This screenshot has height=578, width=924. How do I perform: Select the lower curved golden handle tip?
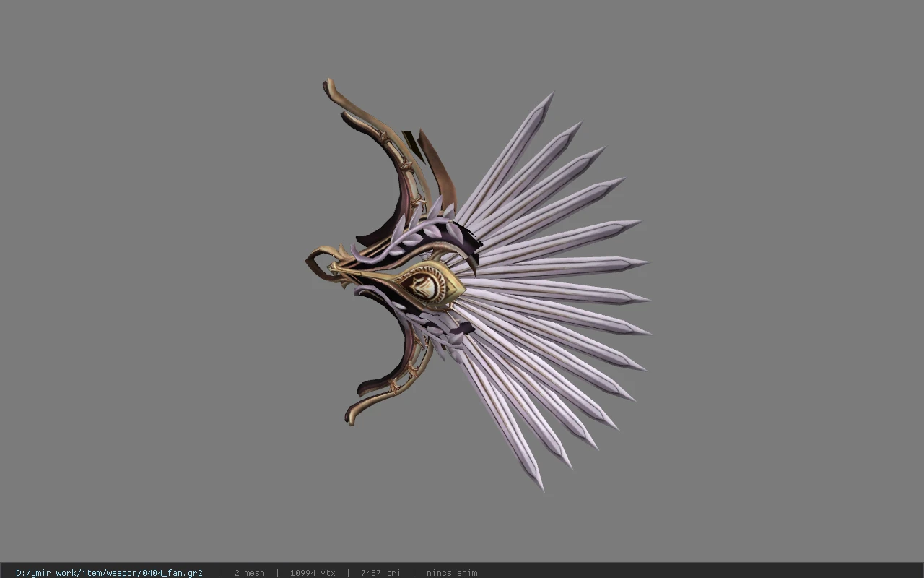[352, 417]
